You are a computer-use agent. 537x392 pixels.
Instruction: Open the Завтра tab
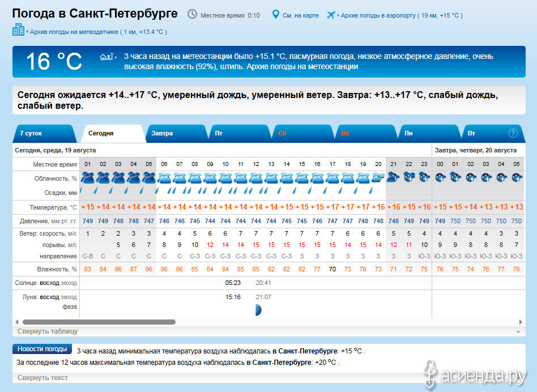(176, 134)
